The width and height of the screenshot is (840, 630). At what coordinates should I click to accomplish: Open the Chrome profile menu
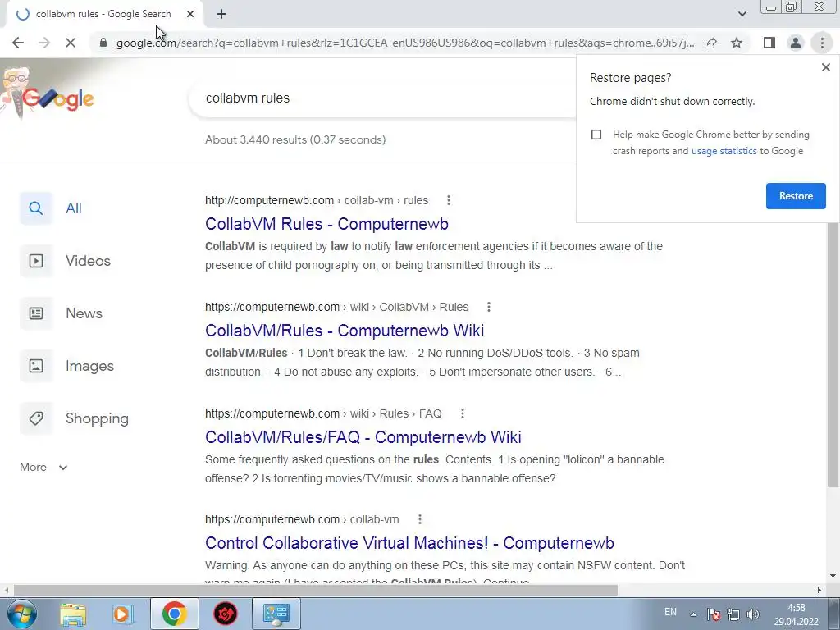[796, 43]
